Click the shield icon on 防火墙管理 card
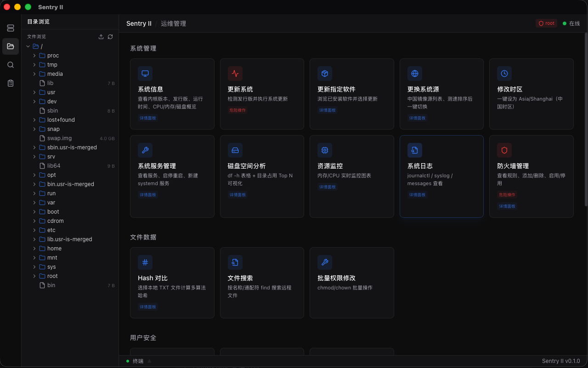 pos(504,150)
